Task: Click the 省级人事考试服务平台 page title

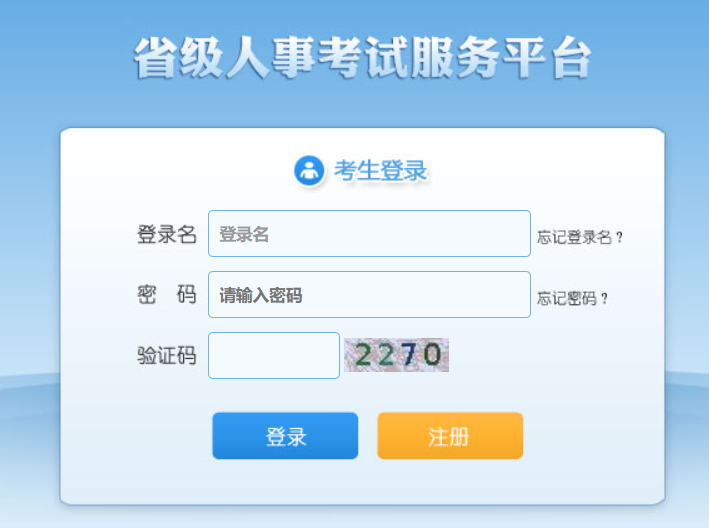Action: (x=363, y=58)
